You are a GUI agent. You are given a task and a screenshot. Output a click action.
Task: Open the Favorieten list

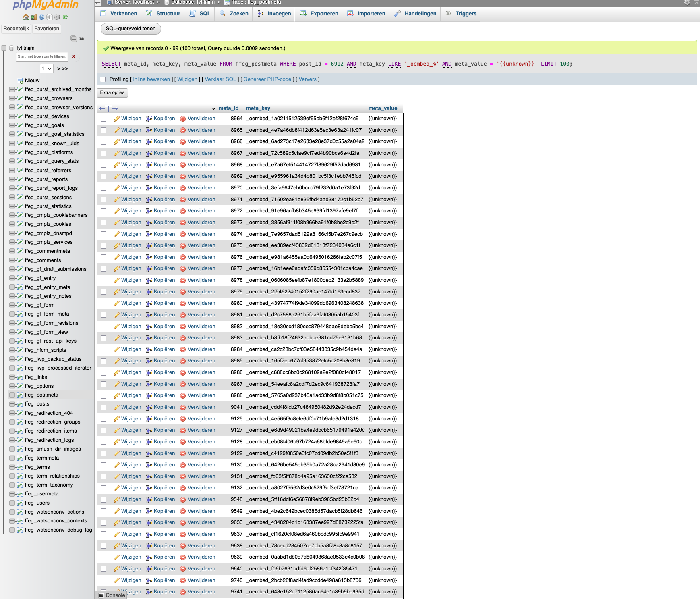pyautogui.click(x=47, y=29)
